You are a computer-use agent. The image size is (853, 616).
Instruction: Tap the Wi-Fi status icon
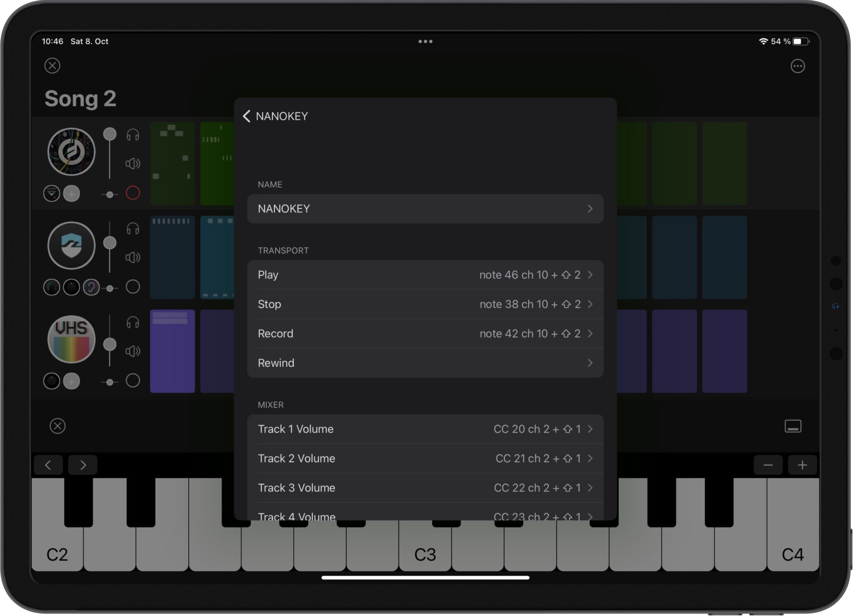point(763,41)
